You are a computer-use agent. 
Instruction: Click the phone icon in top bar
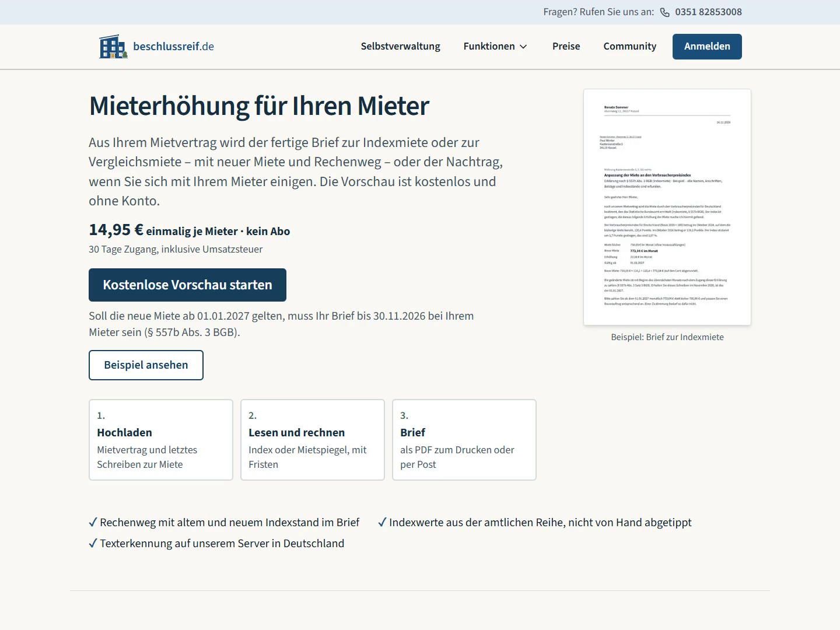point(664,12)
